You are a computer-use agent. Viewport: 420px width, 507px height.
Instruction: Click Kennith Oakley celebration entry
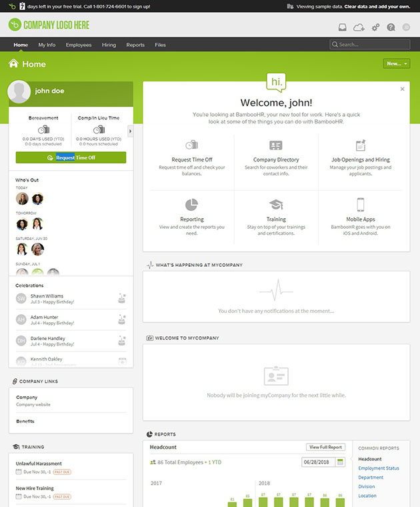71,360
